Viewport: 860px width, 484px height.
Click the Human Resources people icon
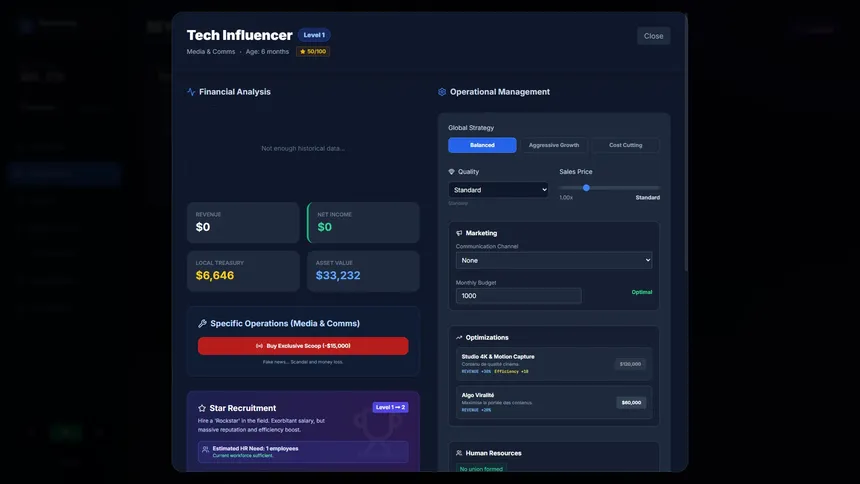[459, 453]
